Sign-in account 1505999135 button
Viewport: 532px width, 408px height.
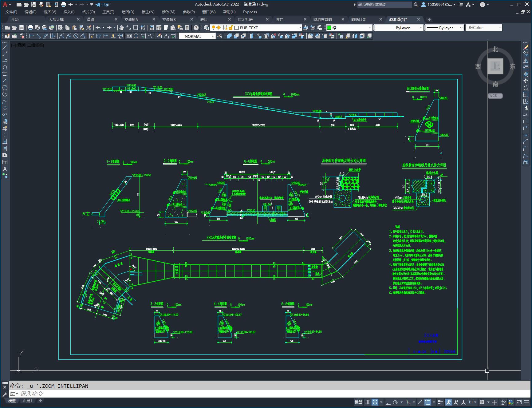click(x=438, y=5)
